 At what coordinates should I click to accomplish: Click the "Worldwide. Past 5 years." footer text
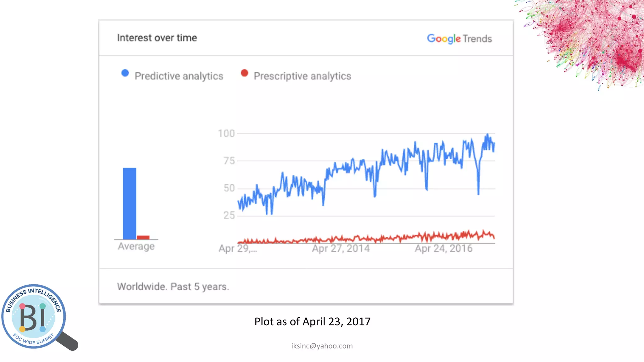[173, 287]
